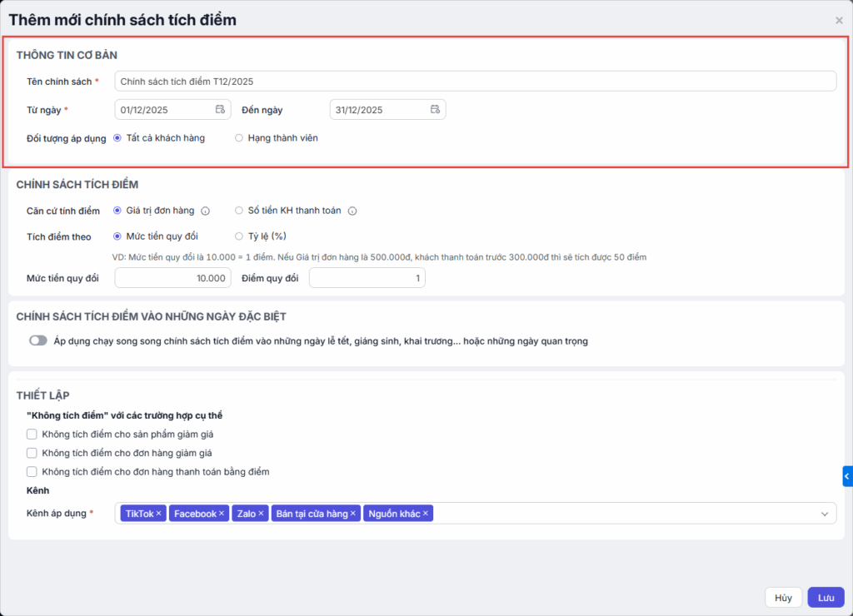853x616 pixels.
Task: Close the Thêm mới chính sách dialog
Action: (x=839, y=21)
